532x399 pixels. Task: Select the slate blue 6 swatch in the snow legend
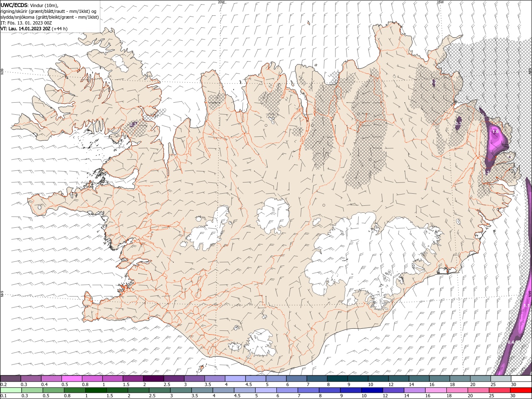[296, 379]
